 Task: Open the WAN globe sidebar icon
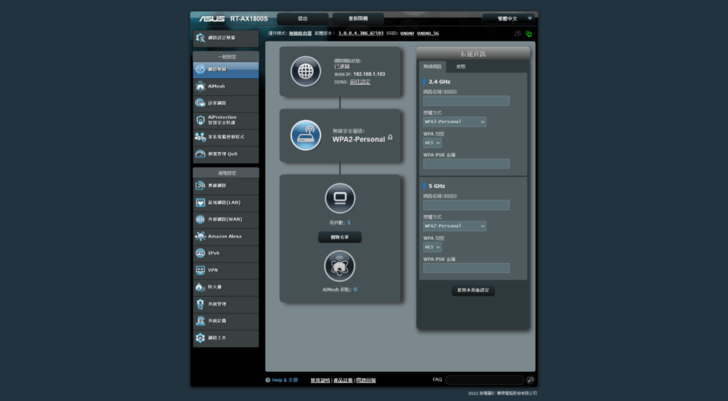point(200,219)
